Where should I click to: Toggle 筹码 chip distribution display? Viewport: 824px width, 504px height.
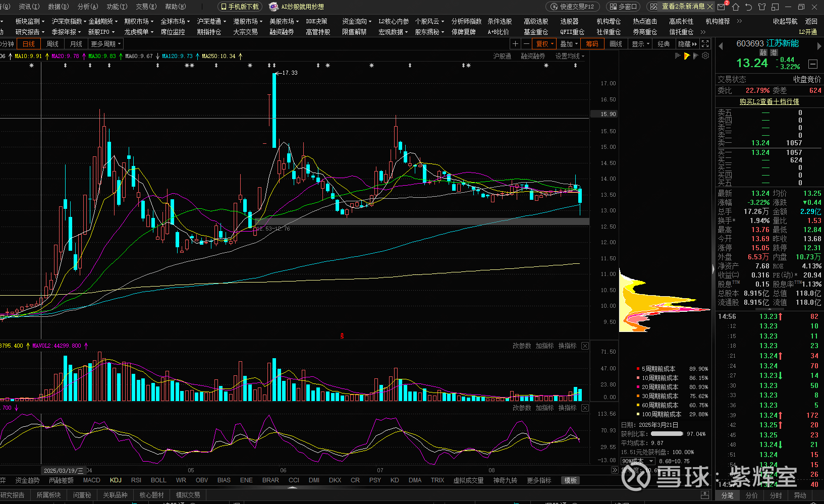(592, 44)
